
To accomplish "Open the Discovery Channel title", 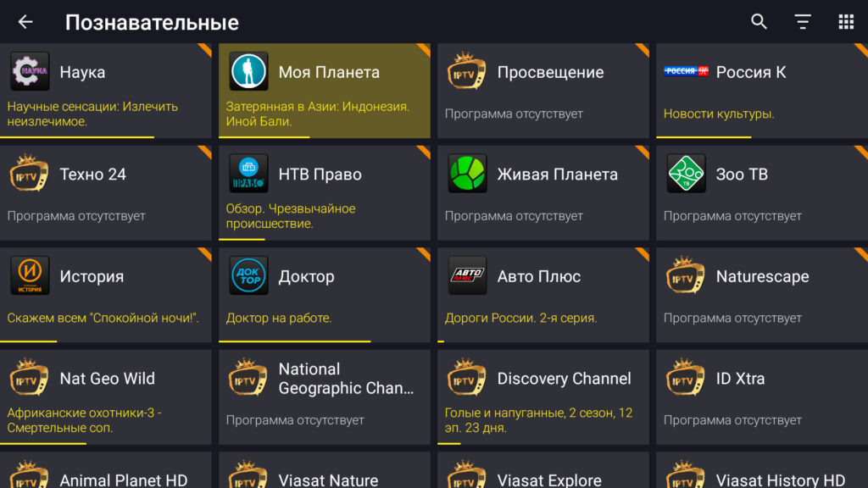I will 564,379.
